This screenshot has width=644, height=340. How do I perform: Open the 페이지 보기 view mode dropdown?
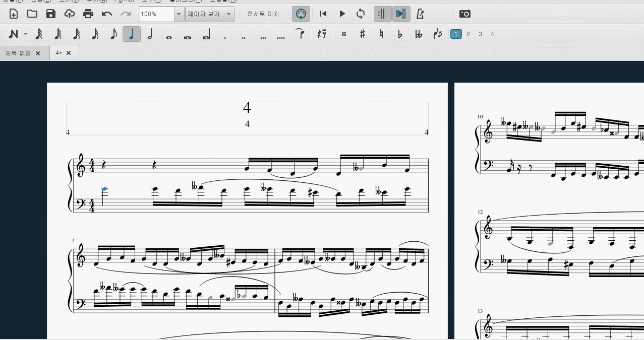pos(210,14)
